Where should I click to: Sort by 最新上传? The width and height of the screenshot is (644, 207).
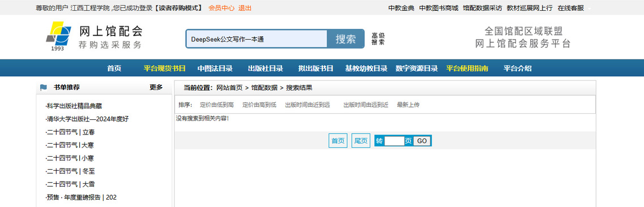tap(408, 105)
